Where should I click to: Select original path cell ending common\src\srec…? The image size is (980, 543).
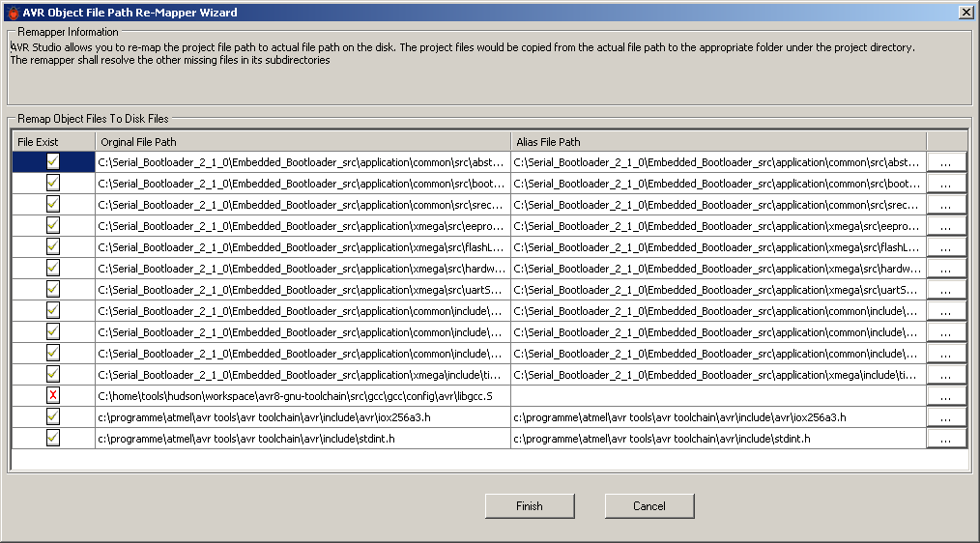pyautogui.click(x=303, y=205)
